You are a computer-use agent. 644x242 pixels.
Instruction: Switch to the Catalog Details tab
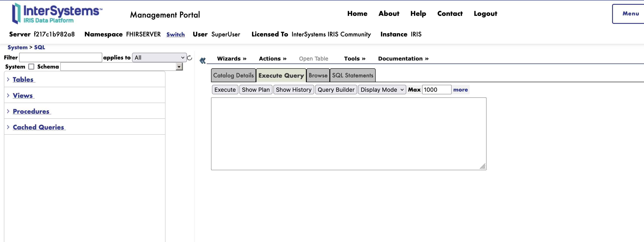[233, 75]
